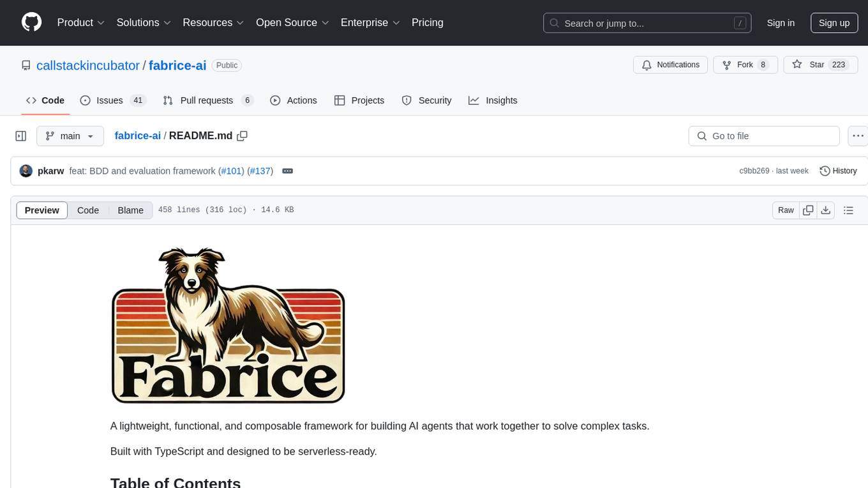The height and width of the screenshot is (488, 868).
Task: Open the more file actions menu
Action: click(x=858, y=136)
